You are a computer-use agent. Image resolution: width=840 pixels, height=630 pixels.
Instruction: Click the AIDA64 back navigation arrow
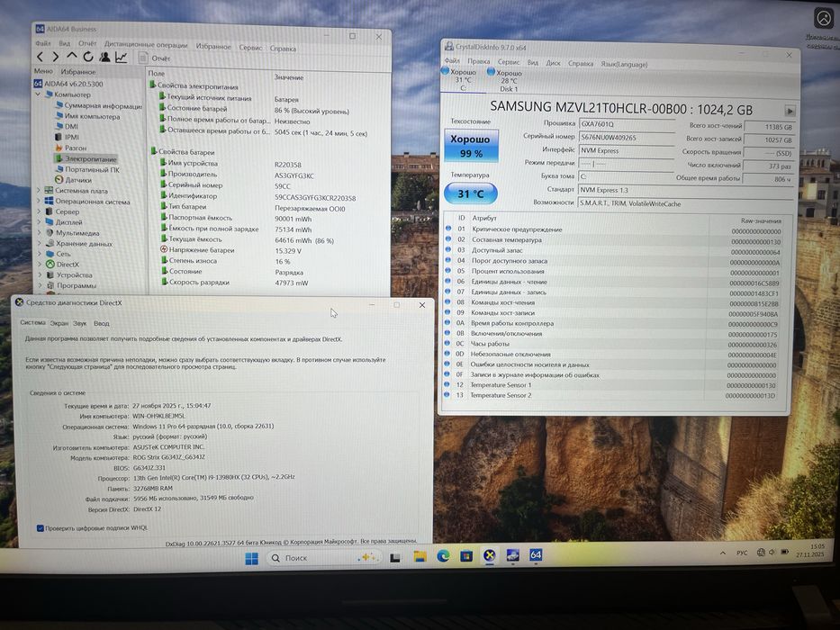(41, 57)
